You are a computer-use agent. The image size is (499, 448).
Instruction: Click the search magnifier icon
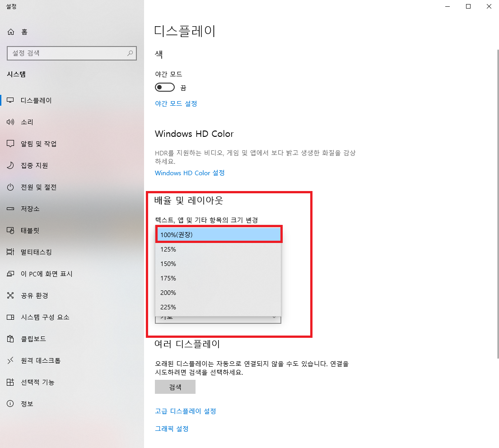tap(130, 53)
